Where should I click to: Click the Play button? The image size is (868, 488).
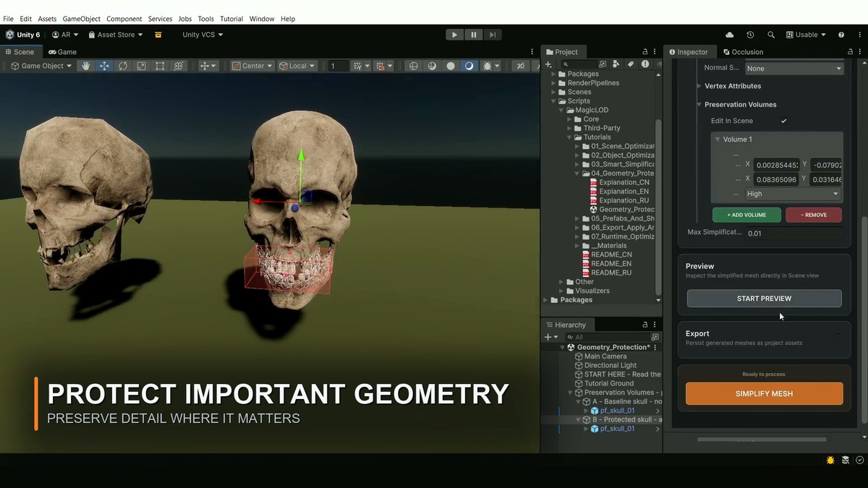[x=454, y=35]
